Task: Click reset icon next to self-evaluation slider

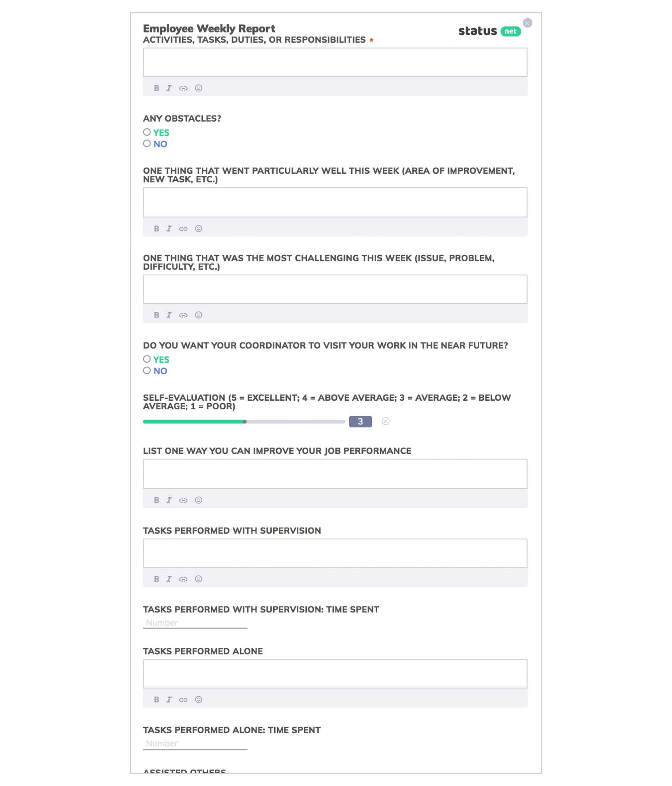Action: pos(385,421)
